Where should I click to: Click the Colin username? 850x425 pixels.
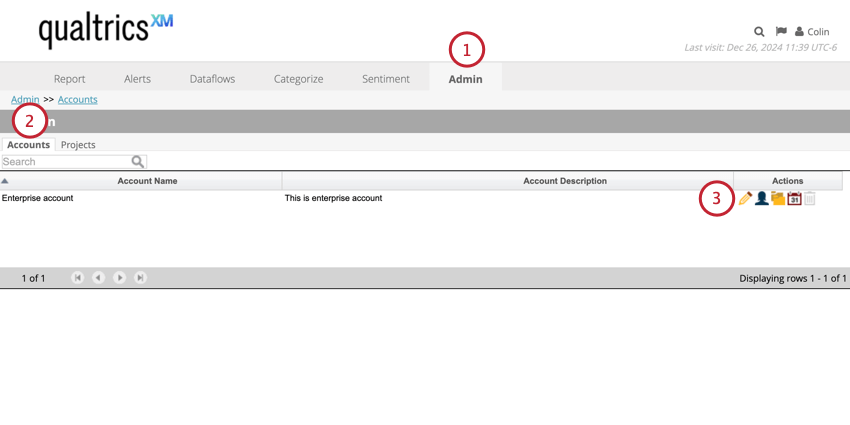[x=818, y=31]
